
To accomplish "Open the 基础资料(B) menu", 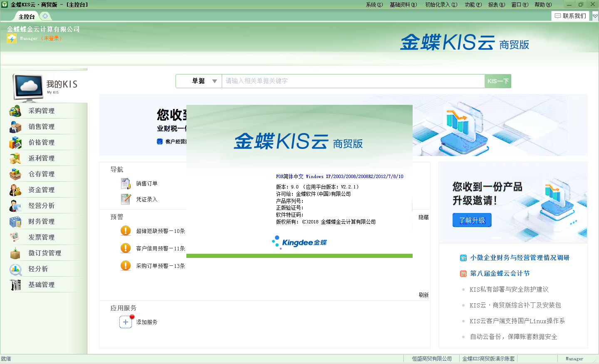I will click(403, 5).
